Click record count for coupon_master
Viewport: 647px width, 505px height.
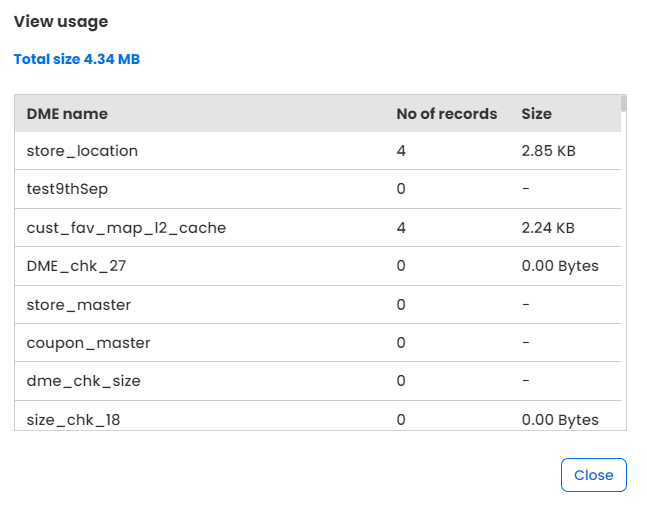pos(401,343)
